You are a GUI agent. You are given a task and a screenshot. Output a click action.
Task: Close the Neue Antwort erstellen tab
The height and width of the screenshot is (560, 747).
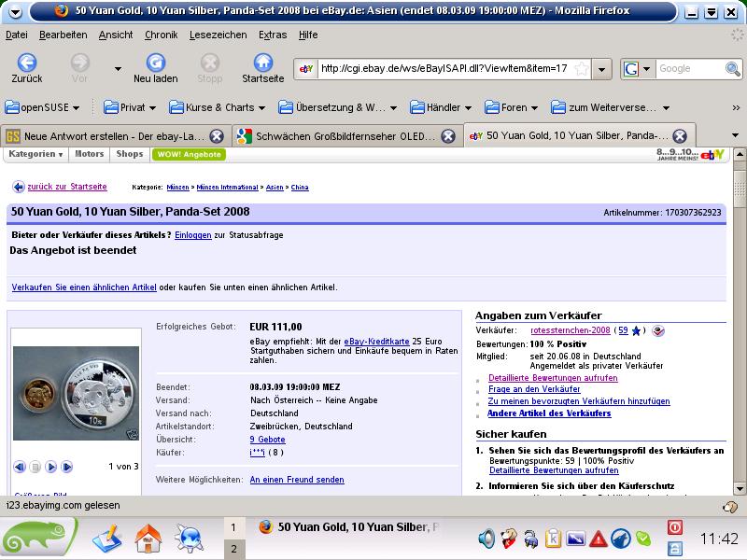[x=217, y=135]
